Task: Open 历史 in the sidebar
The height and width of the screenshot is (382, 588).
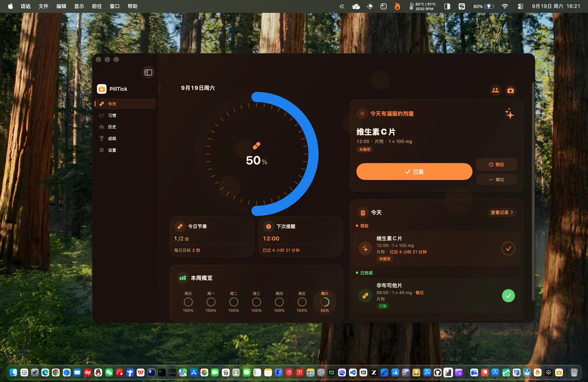Action: click(x=125, y=127)
